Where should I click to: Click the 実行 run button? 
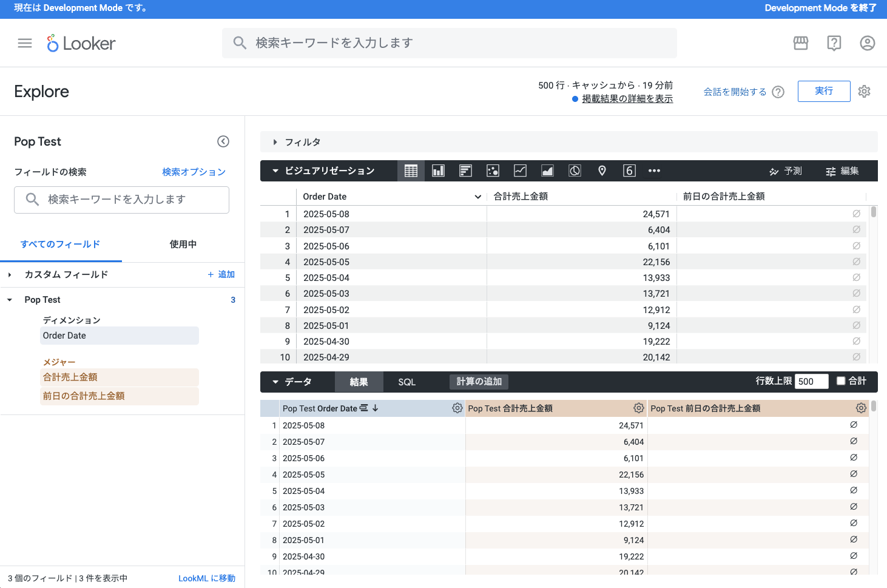pos(823,91)
